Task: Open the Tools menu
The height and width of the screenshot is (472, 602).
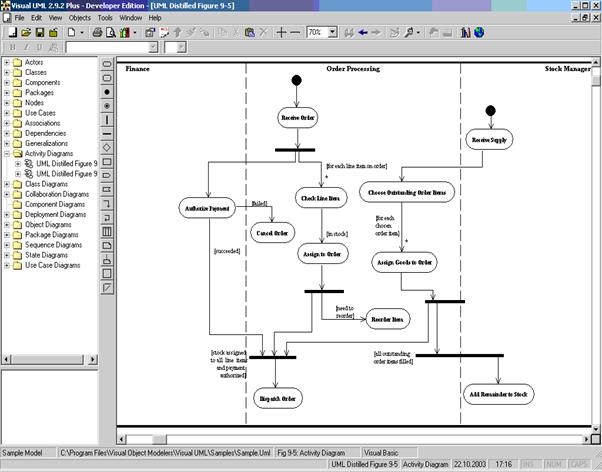Action: point(105,18)
